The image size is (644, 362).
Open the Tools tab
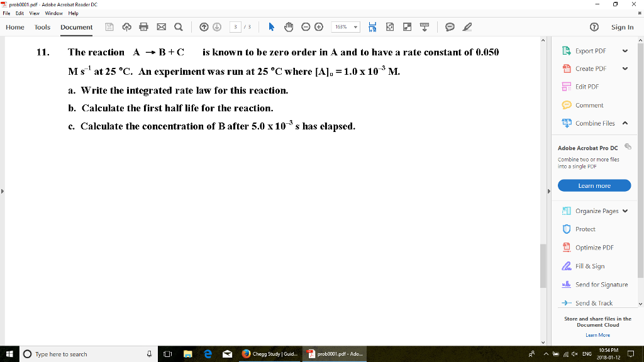[x=42, y=27]
